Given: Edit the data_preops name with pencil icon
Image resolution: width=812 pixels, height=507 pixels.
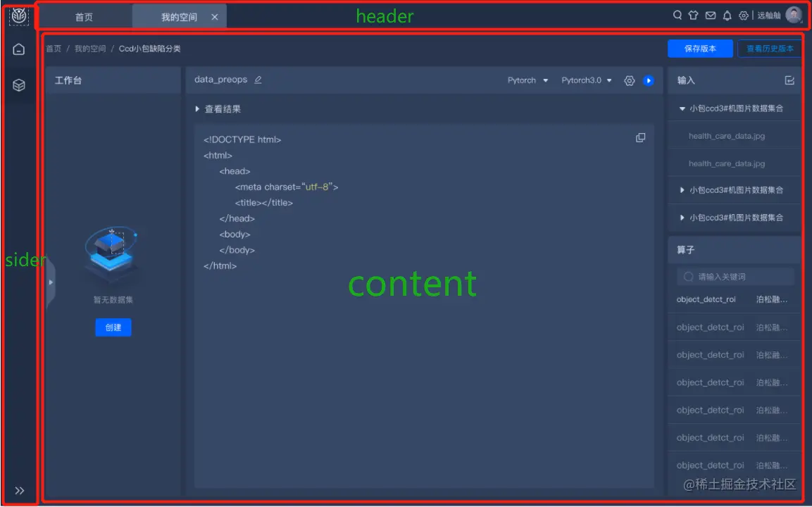Looking at the screenshot, I should [258, 80].
